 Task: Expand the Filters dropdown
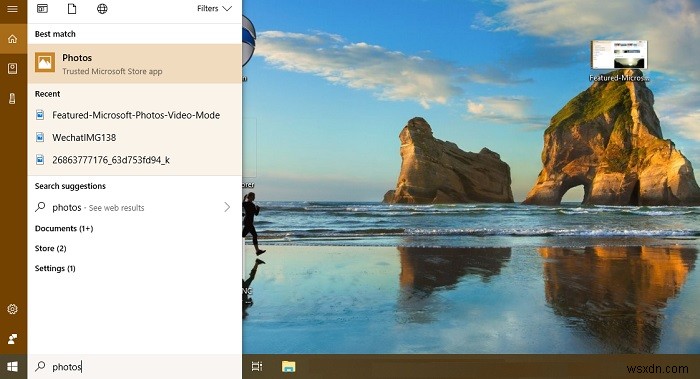214,8
